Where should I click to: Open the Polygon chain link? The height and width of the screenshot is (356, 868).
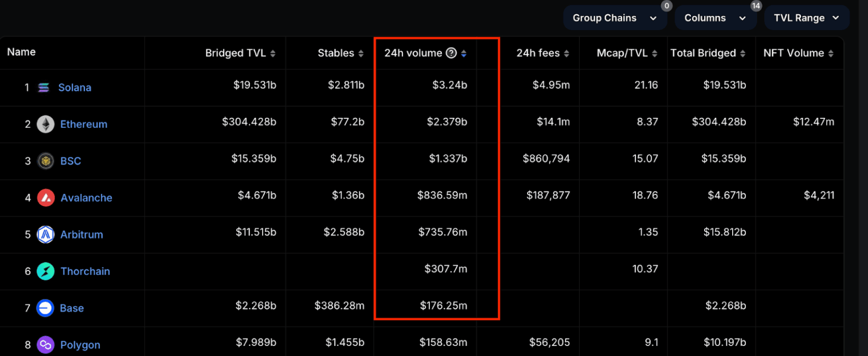point(80,345)
